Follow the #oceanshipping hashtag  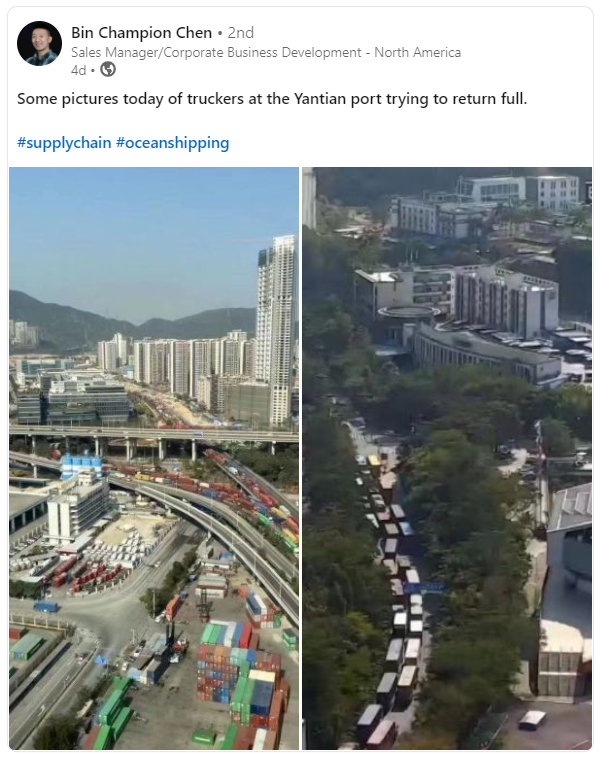173,143
